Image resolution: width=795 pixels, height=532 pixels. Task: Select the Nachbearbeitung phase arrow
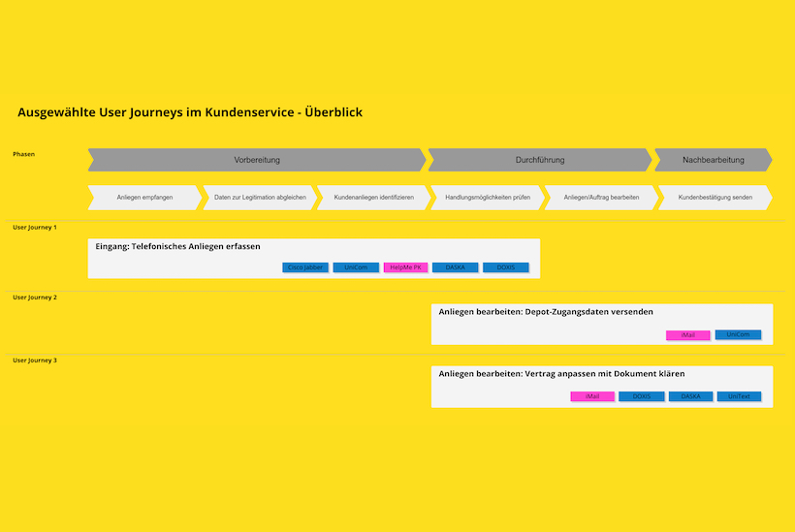713,160
